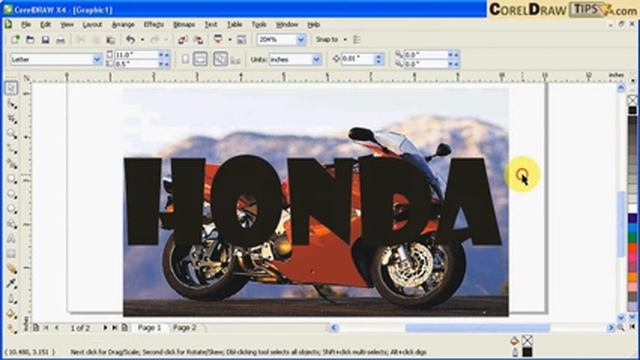The image size is (640, 360).
Task: Open the Tools menu
Action: click(258, 24)
